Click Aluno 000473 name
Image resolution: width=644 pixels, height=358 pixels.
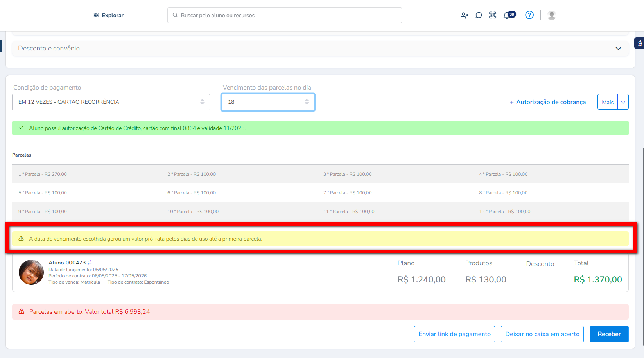click(x=67, y=263)
